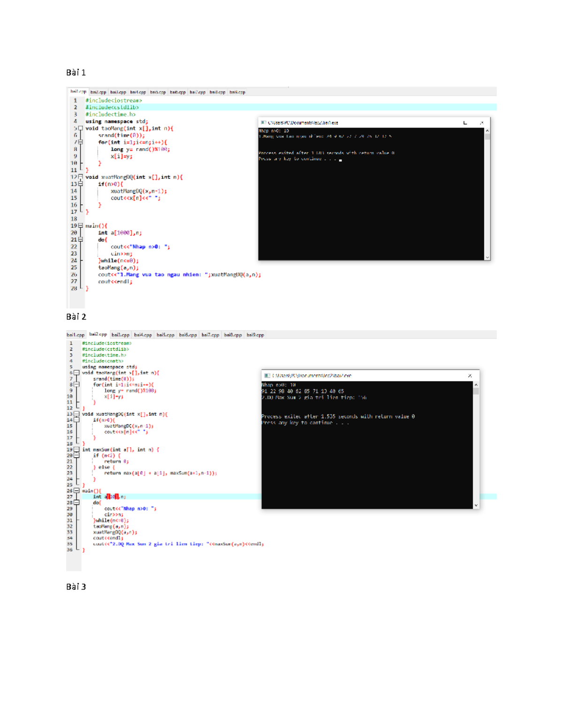The width and height of the screenshot is (563, 728).
Task: Click the scrollbar thumb in bai2.exe console
Action: click(476, 391)
